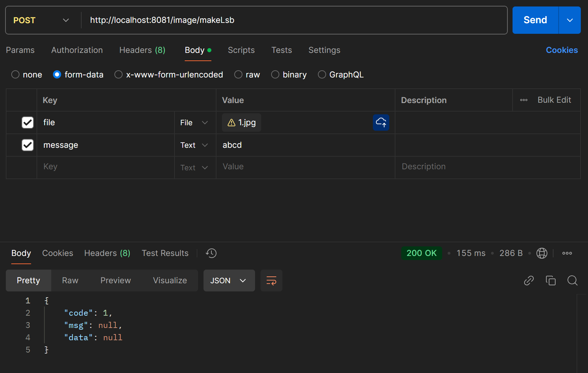Send the POST request
Screen dimensions: 588x373
click(x=535, y=20)
